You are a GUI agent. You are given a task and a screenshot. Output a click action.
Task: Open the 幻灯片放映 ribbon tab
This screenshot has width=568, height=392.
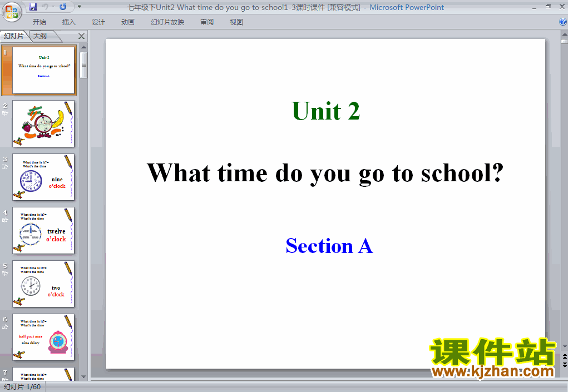(x=167, y=22)
